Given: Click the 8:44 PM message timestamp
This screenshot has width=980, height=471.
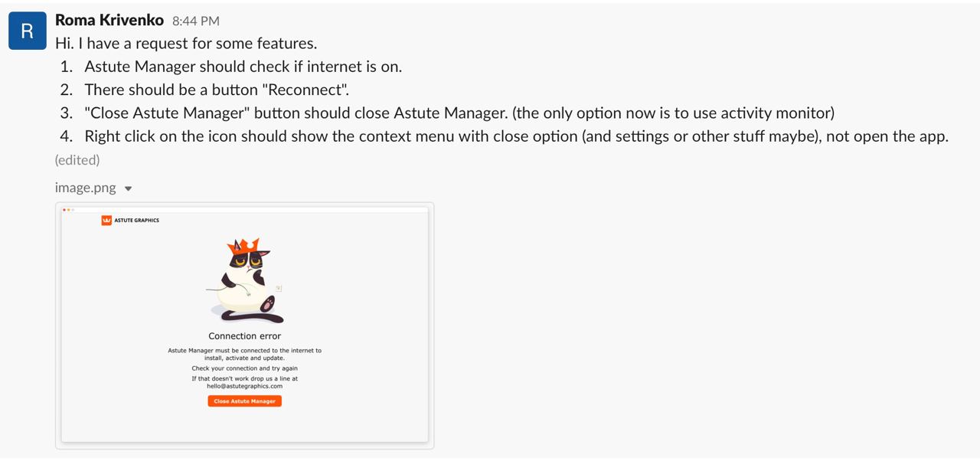Looking at the screenshot, I should point(195,21).
